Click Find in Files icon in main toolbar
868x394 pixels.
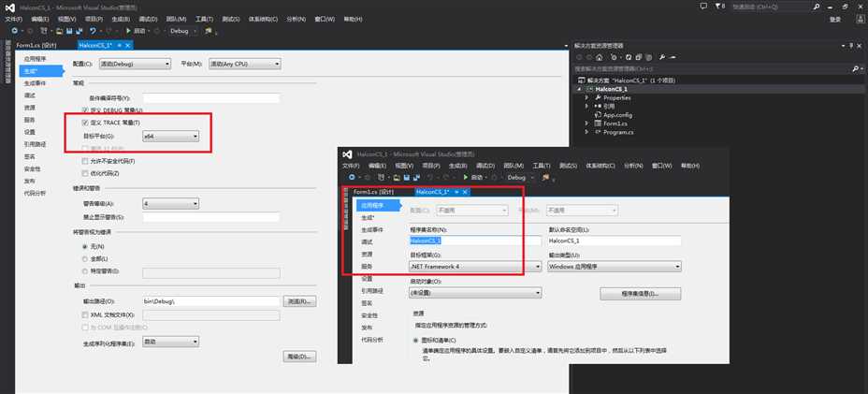209,31
